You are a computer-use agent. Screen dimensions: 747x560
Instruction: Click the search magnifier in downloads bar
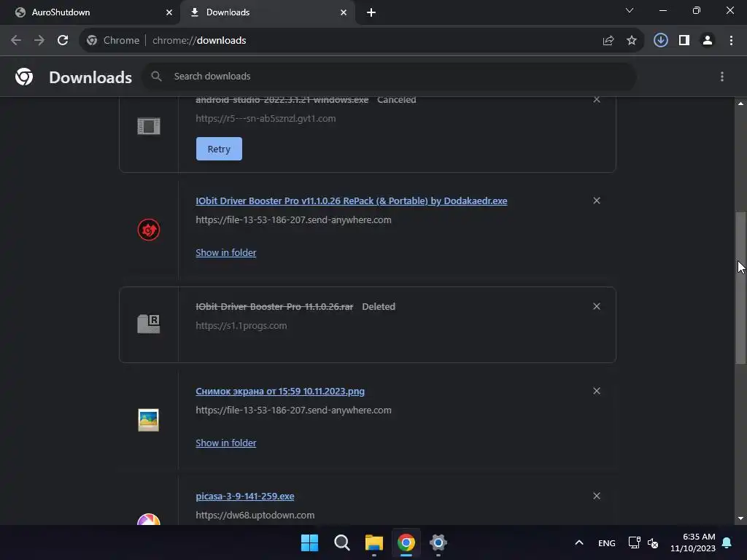click(x=156, y=76)
